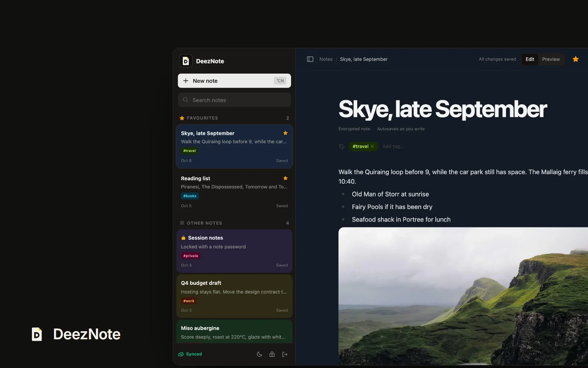Open the Skye, late September note card
The image size is (588, 368).
pos(234,146)
